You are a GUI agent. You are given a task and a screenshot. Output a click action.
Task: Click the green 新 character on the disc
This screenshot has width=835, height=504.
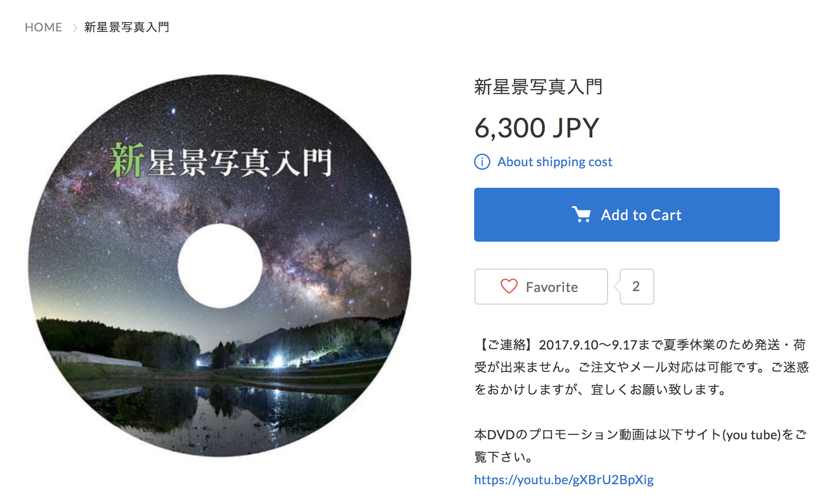[x=127, y=160]
